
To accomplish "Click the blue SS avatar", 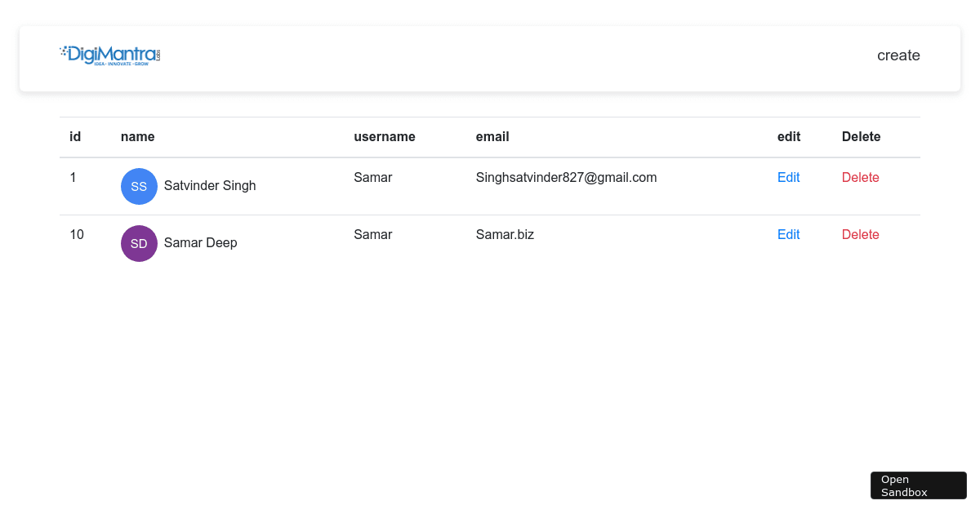I will point(139,186).
